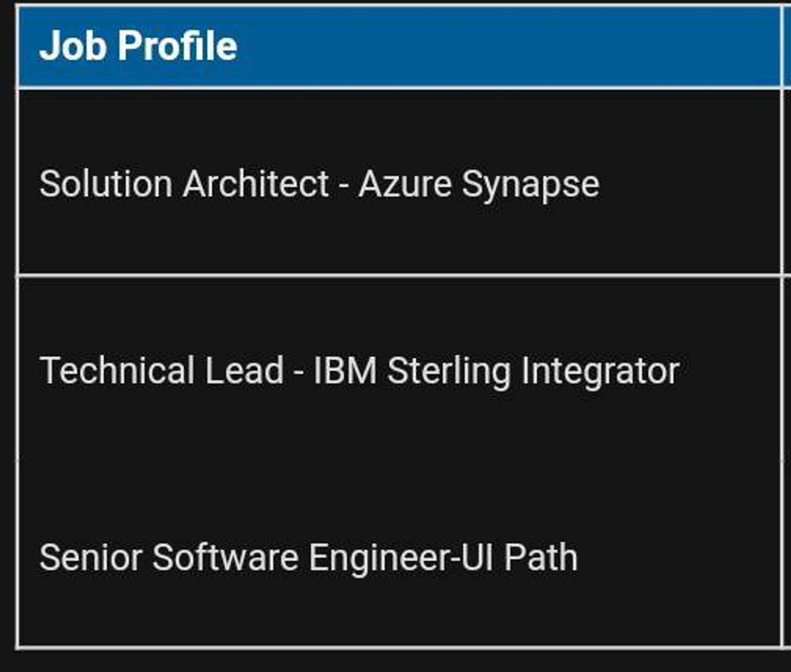Click the "IBM" text in the second row
This screenshot has width=791, height=672.
[x=345, y=370]
